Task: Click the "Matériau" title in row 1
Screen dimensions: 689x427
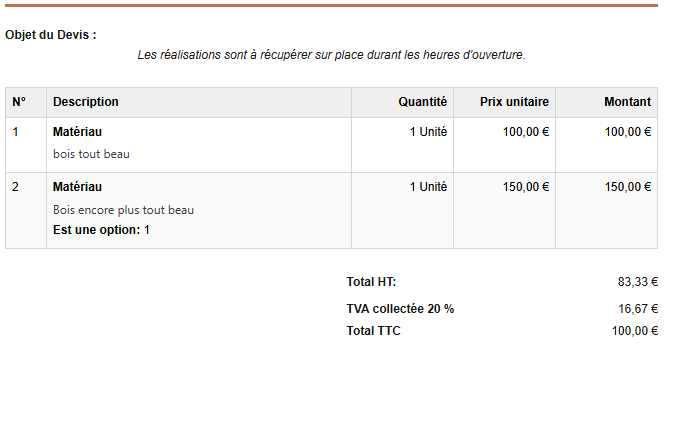Action: (77, 132)
